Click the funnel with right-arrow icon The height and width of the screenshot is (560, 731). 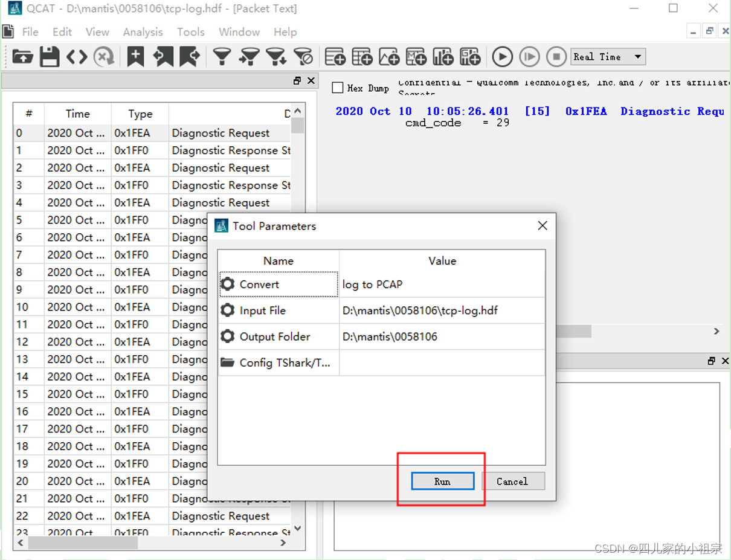point(249,57)
